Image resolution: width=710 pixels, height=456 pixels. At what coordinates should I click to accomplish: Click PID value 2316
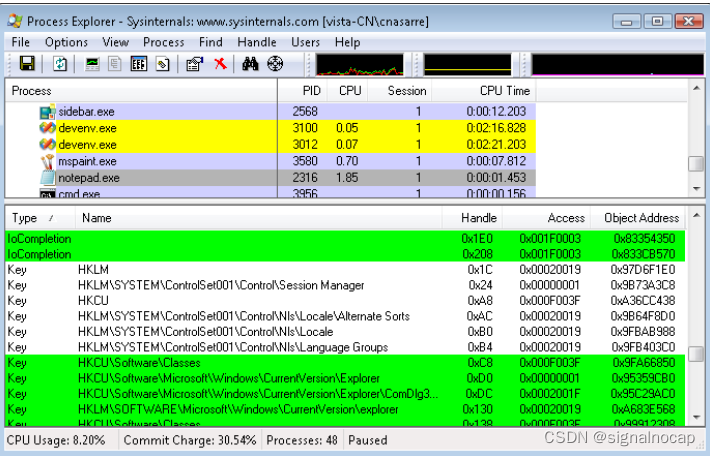point(305,178)
